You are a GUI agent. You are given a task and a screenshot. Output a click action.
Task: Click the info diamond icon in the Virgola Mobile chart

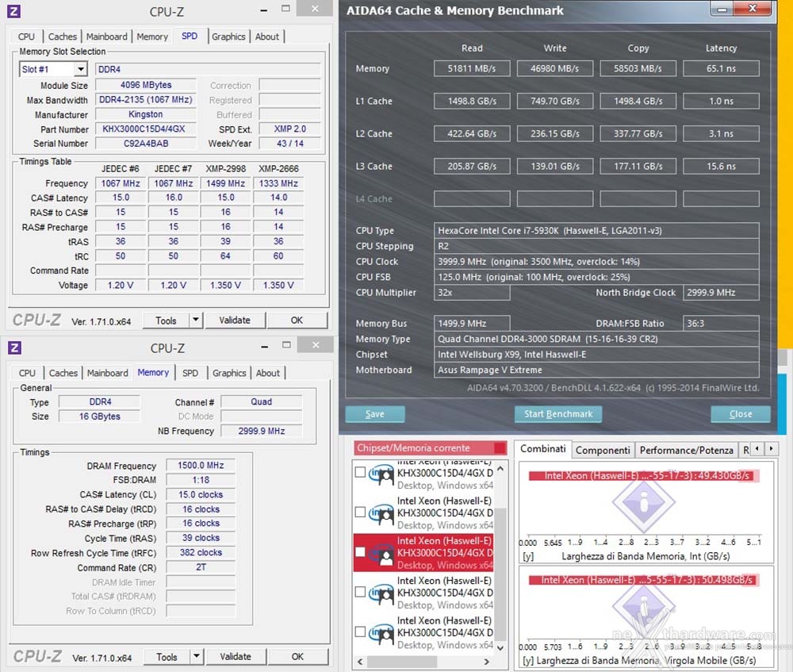644,605
